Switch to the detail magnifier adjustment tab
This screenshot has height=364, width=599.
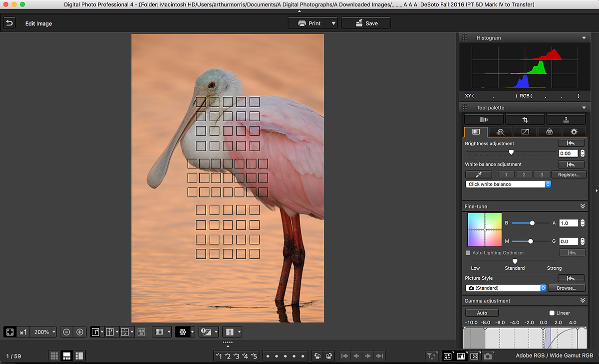[x=500, y=132]
